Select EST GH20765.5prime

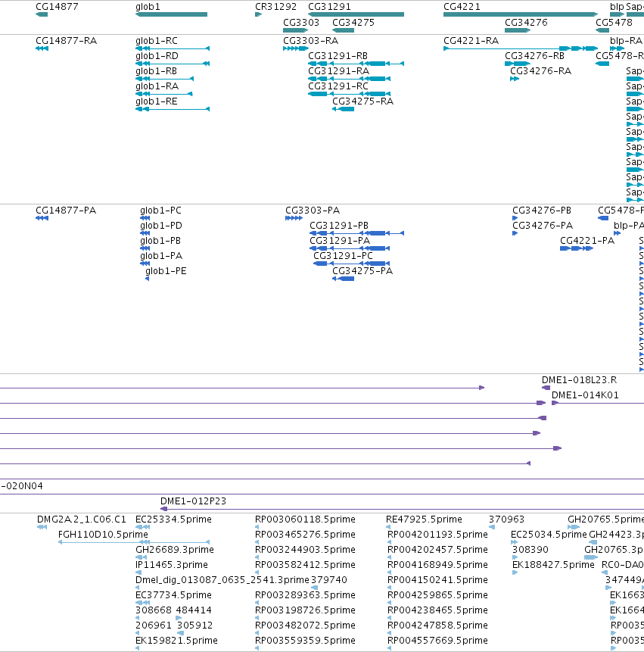[605, 519]
